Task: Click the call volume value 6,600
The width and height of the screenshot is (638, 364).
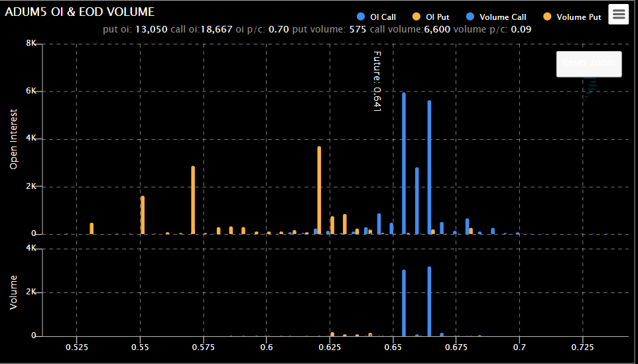Action: point(438,29)
